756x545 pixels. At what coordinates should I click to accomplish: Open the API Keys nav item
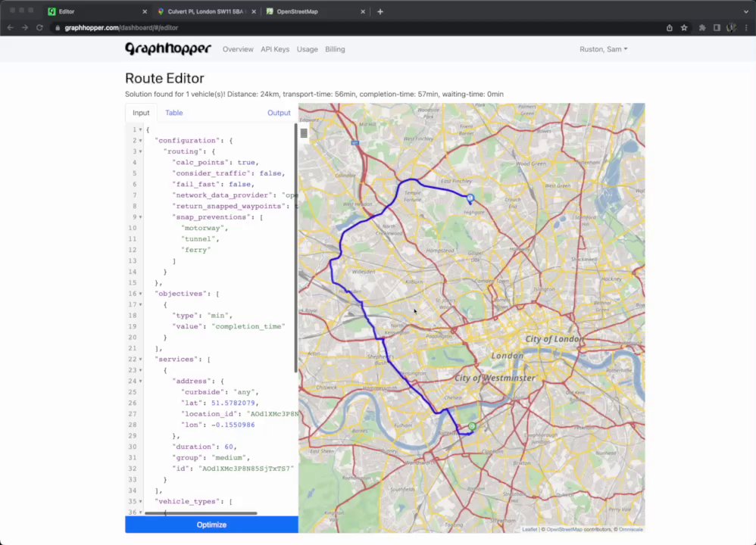[275, 49]
